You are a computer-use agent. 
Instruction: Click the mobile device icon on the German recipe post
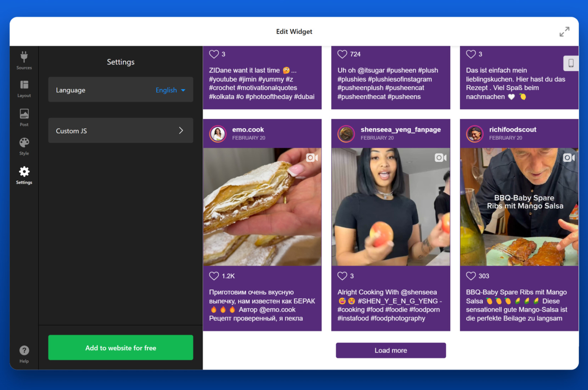click(570, 63)
